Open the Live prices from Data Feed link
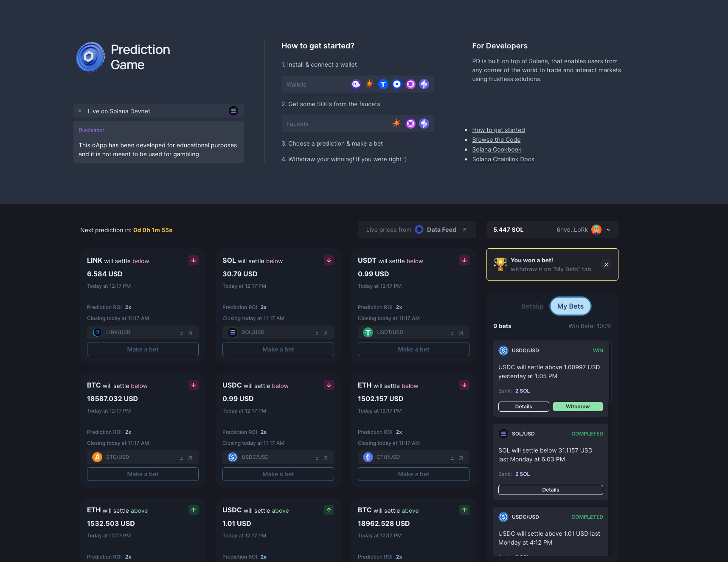 point(417,230)
